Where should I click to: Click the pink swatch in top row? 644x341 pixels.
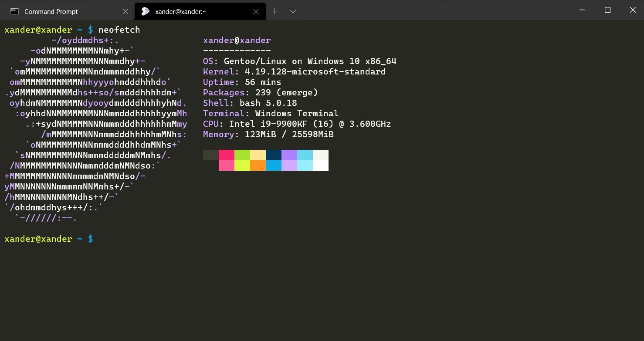pyautogui.click(x=227, y=155)
